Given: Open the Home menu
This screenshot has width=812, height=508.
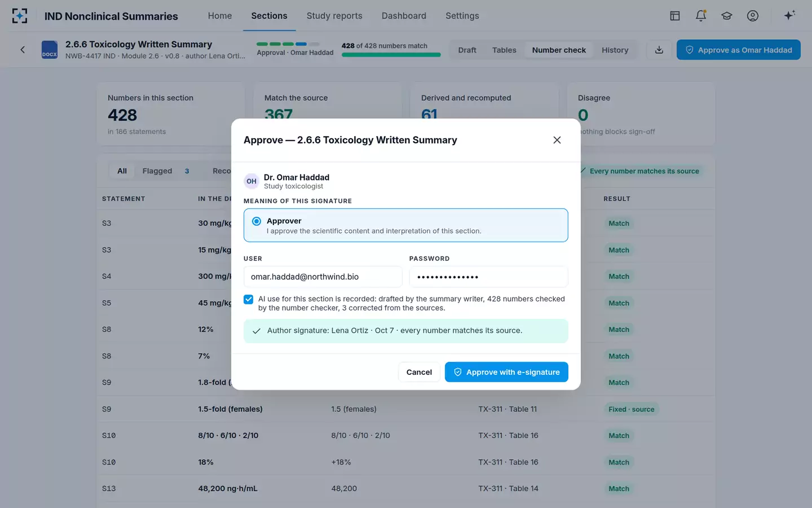Looking at the screenshot, I should (x=220, y=16).
